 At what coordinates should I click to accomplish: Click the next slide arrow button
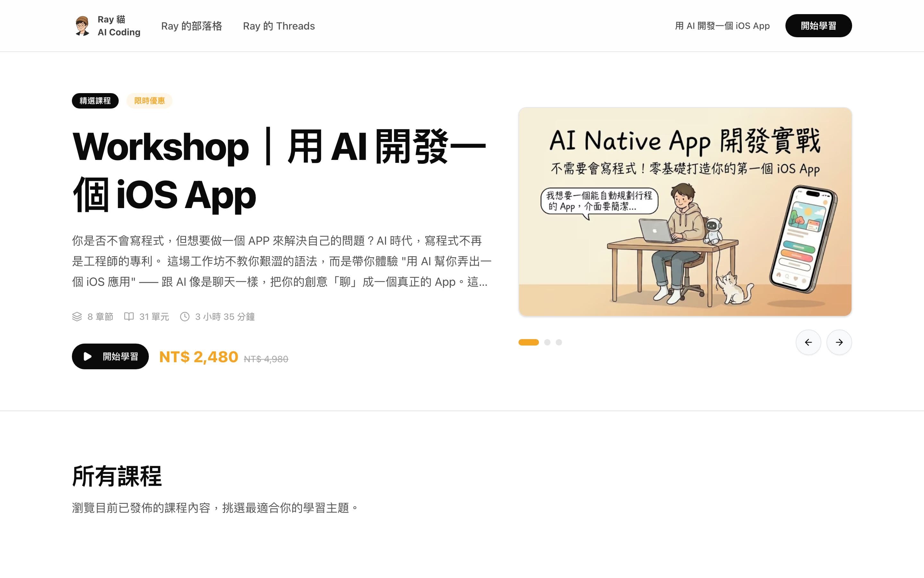[839, 342]
